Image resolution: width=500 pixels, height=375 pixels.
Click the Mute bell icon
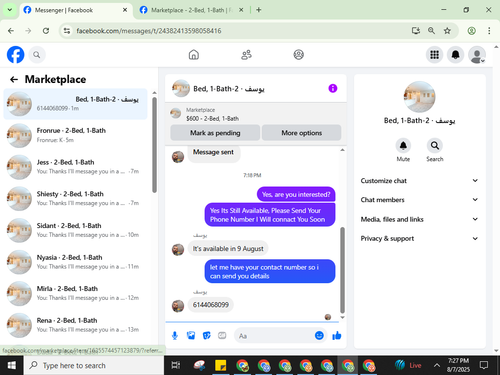[x=403, y=146]
